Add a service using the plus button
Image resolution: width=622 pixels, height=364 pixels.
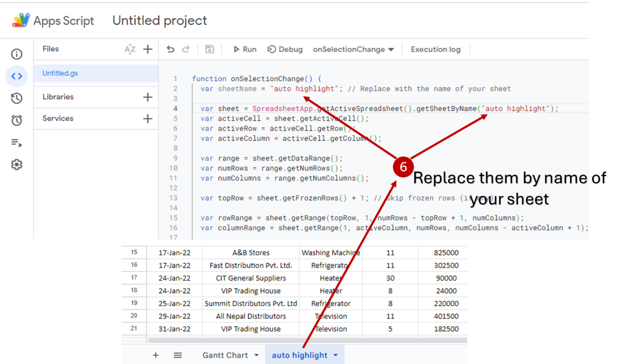click(148, 119)
